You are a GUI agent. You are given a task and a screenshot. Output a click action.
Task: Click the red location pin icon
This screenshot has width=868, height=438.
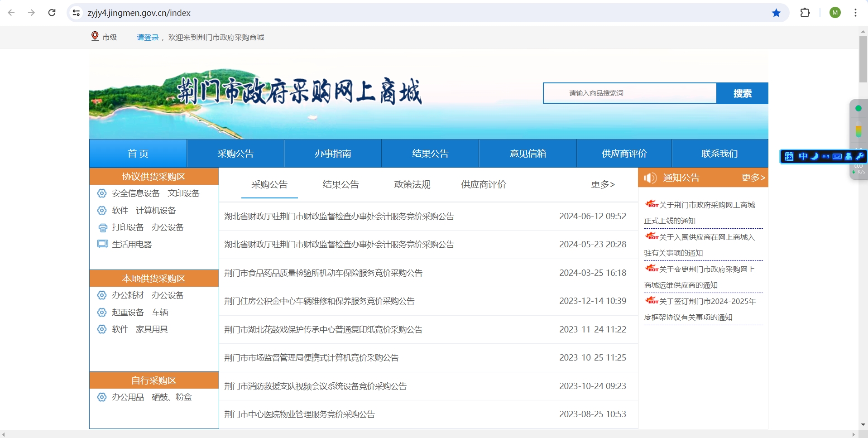point(95,36)
